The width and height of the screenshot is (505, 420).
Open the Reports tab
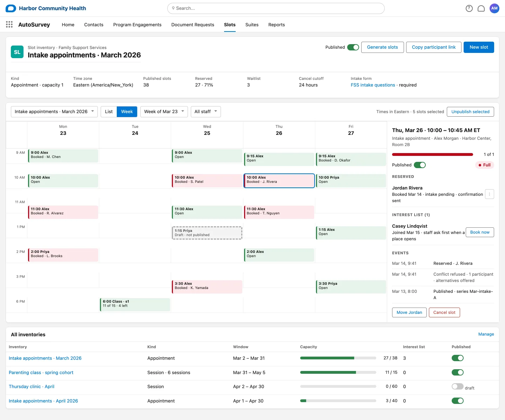pyautogui.click(x=276, y=25)
